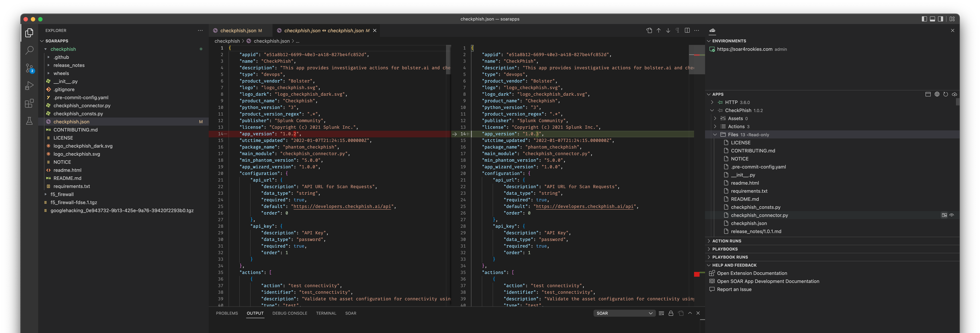Expand the PLAYBOOKS section

click(709, 249)
